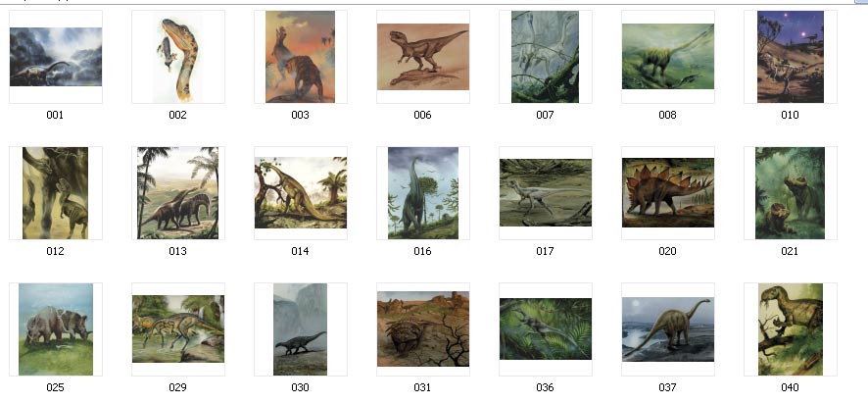Click thumbnail 012 with yellow-toned dinosaurs
The image size is (868, 403).
tap(56, 193)
